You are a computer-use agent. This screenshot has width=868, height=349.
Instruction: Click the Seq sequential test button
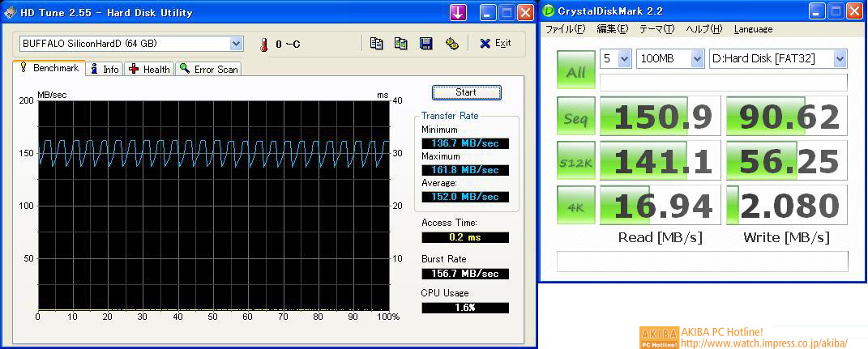[x=575, y=118]
